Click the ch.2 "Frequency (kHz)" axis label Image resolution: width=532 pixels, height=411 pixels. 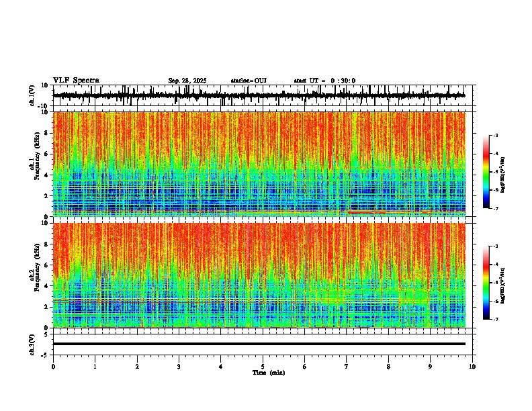click(x=37, y=267)
